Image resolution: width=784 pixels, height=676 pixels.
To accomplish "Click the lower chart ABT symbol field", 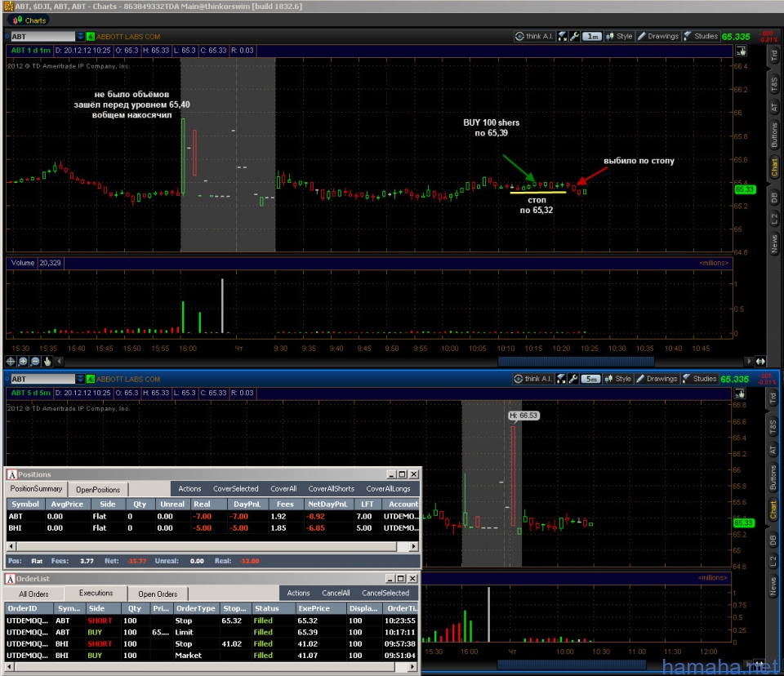I will point(42,379).
